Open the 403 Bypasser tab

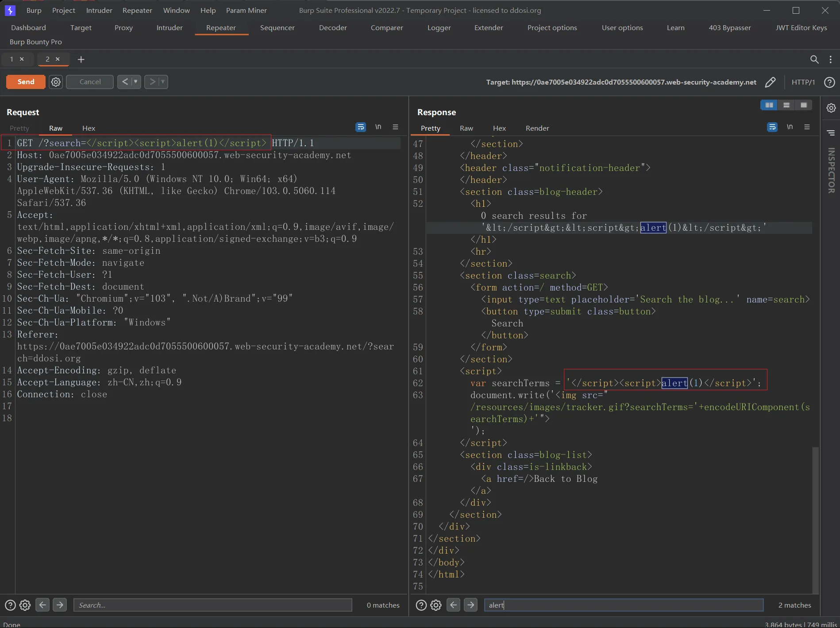(x=730, y=27)
